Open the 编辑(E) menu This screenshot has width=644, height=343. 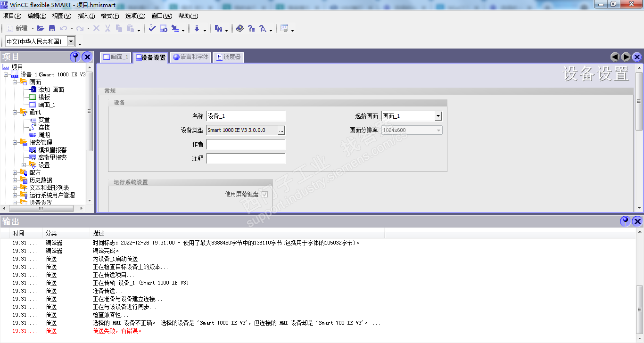(x=37, y=16)
